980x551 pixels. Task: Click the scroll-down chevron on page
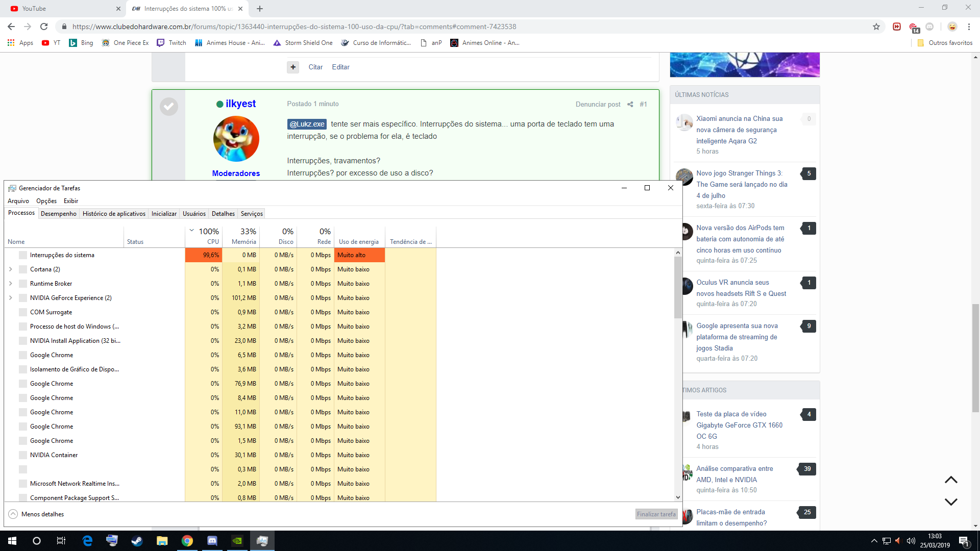[x=950, y=502]
